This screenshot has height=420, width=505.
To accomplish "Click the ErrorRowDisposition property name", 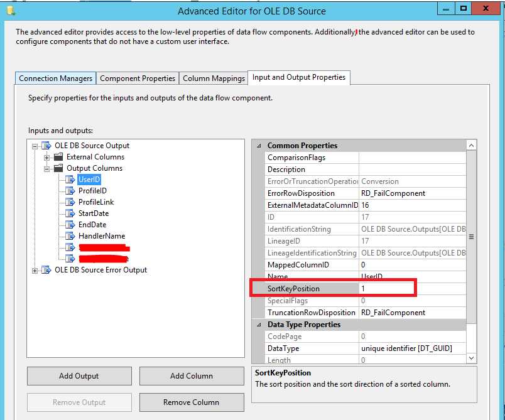I will pyautogui.click(x=301, y=193).
